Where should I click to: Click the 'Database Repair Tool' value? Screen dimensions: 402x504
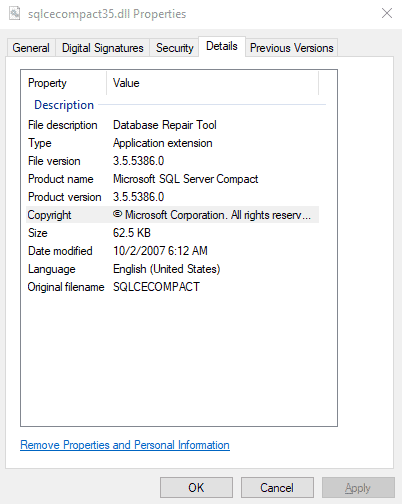point(165,125)
